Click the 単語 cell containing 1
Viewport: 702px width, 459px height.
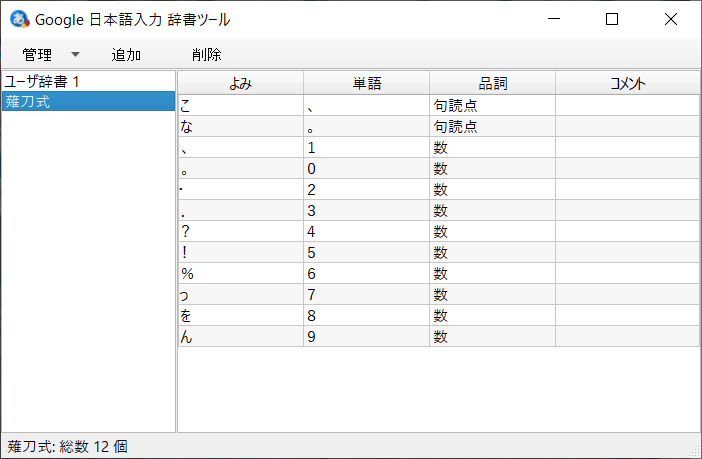(367, 147)
